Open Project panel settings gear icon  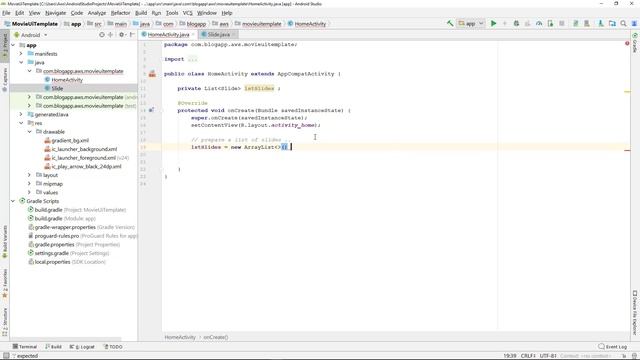tap(121, 35)
